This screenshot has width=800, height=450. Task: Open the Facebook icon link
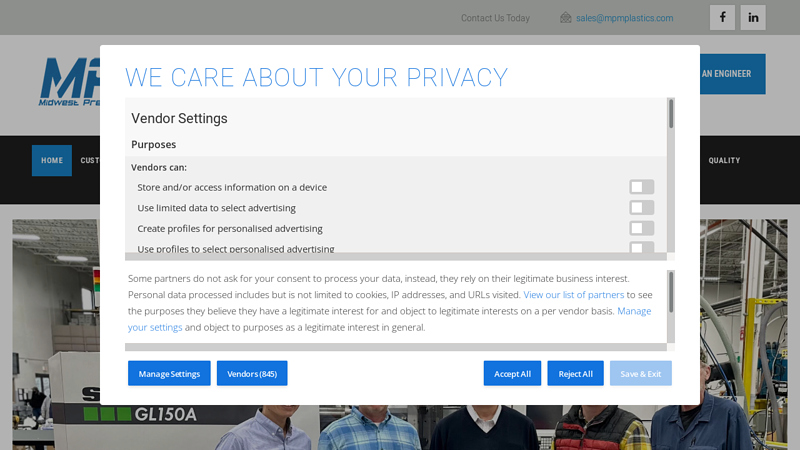(722, 17)
